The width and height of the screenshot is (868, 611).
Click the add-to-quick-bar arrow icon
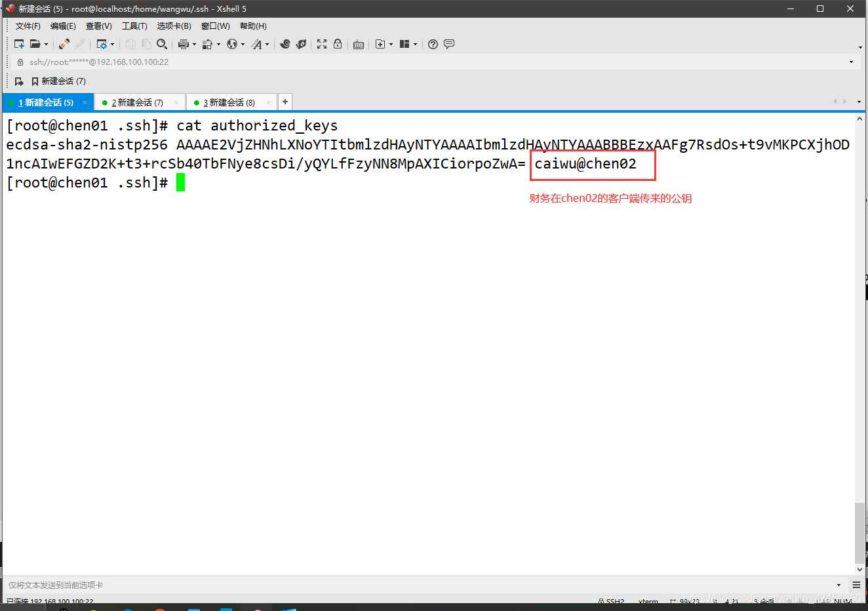tap(19, 81)
